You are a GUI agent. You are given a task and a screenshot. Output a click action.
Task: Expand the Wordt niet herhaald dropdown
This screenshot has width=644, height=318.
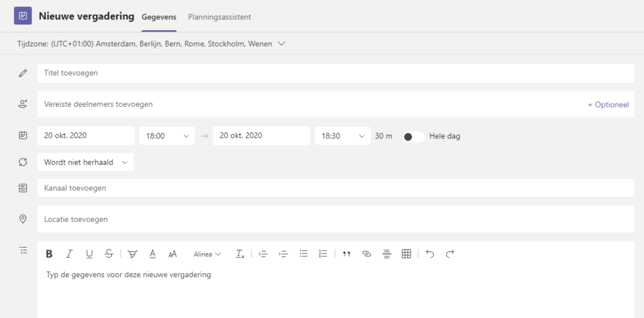(86, 162)
